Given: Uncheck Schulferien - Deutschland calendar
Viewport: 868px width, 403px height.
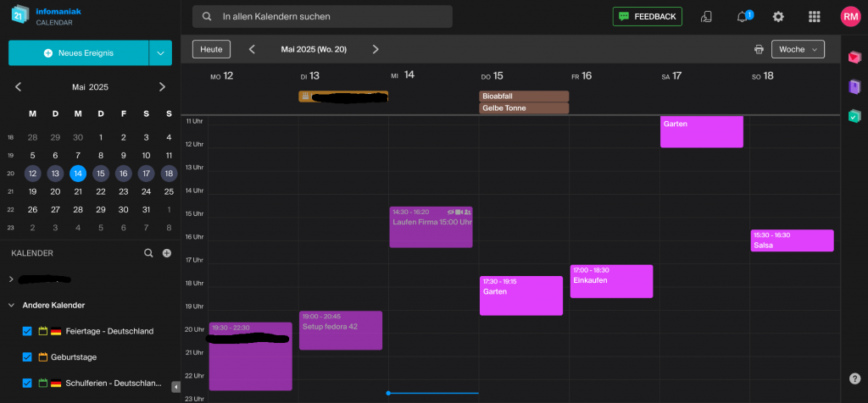Looking at the screenshot, I should [27, 383].
